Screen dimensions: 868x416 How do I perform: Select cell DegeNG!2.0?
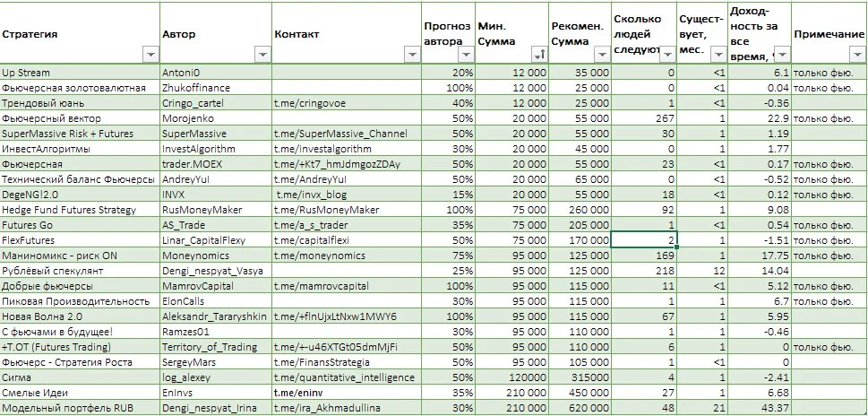point(80,195)
